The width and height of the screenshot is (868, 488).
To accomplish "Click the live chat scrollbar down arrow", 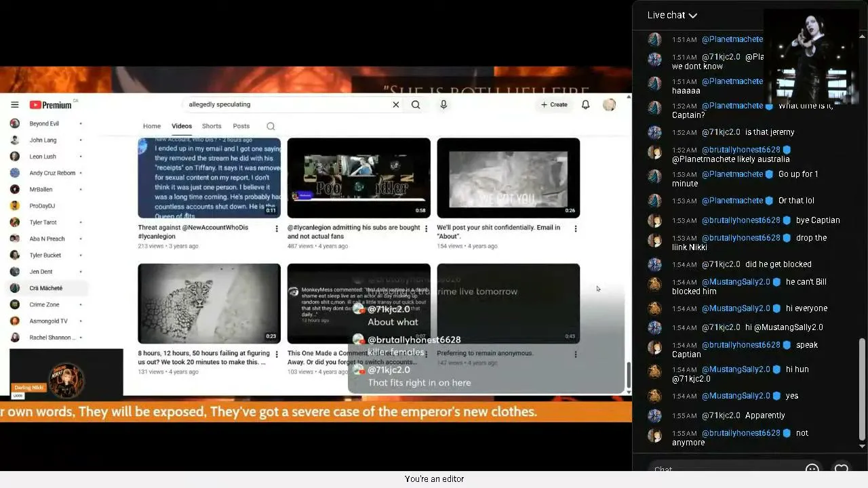I will (x=863, y=446).
